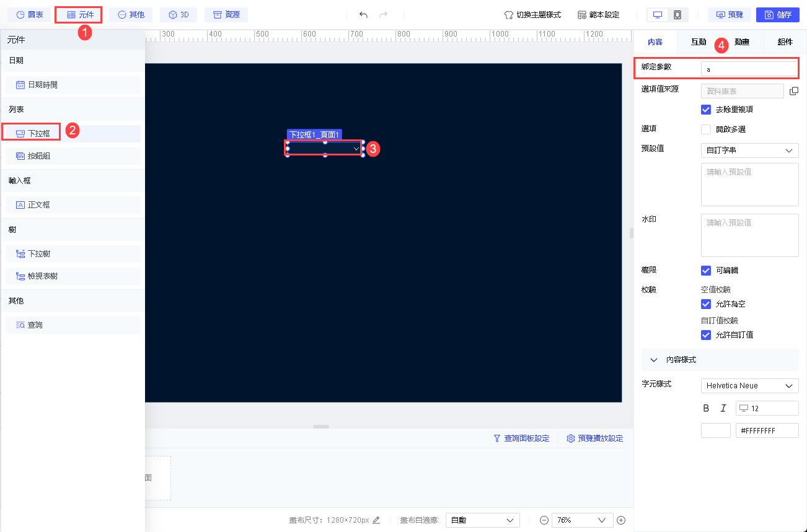Enable 開啟多選 checkbox
This screenshot has height=532, width=807.
(x=705, y=129)
